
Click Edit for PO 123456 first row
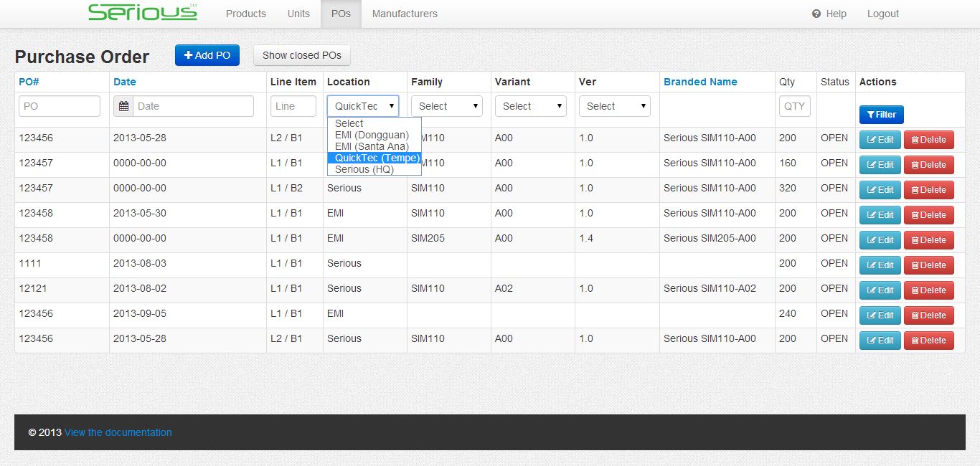click(880, 140)
